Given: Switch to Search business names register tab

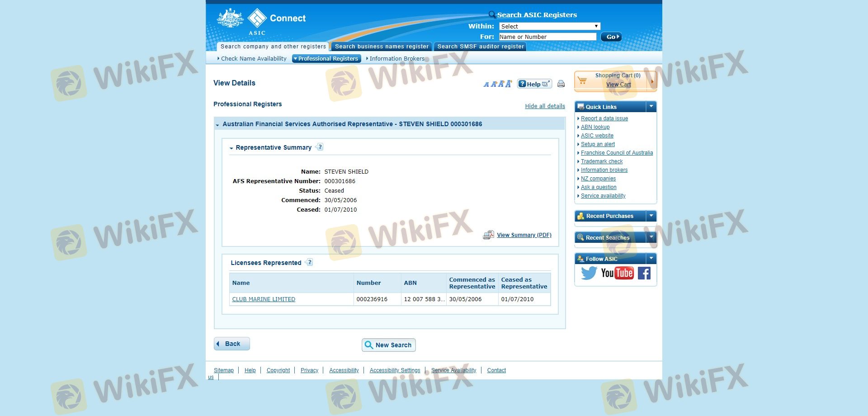Looking at the screenshot, I should tap(381, 47).
